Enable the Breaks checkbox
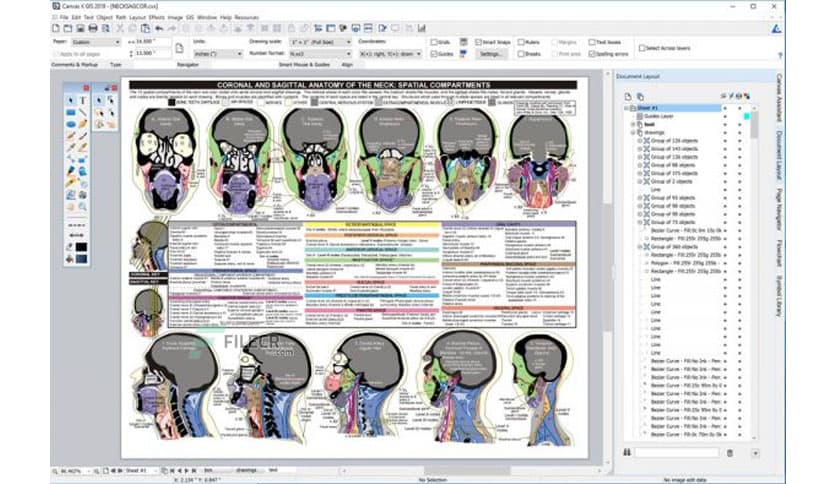836x484 pixels. tap(521, 54)
